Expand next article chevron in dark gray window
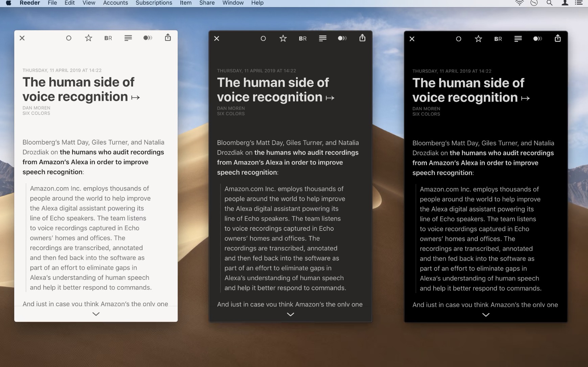 click(x=291, y=314)
